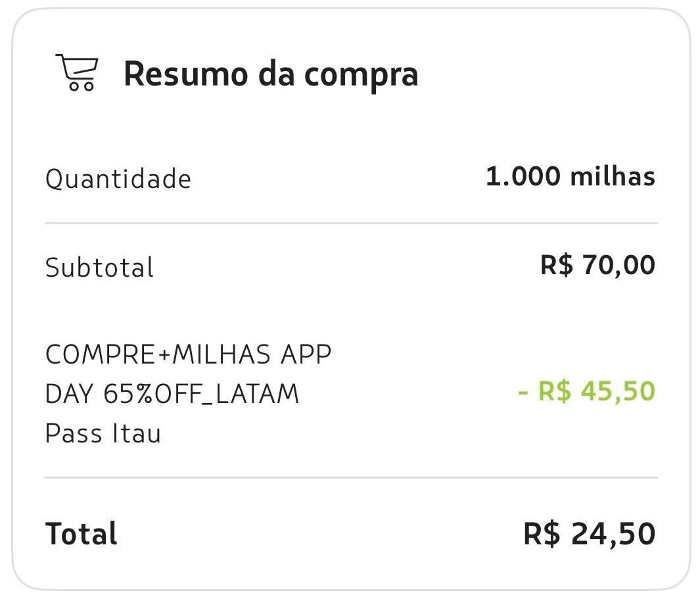
Task: Click the Subtotal label
Action: tap(99, 268)
